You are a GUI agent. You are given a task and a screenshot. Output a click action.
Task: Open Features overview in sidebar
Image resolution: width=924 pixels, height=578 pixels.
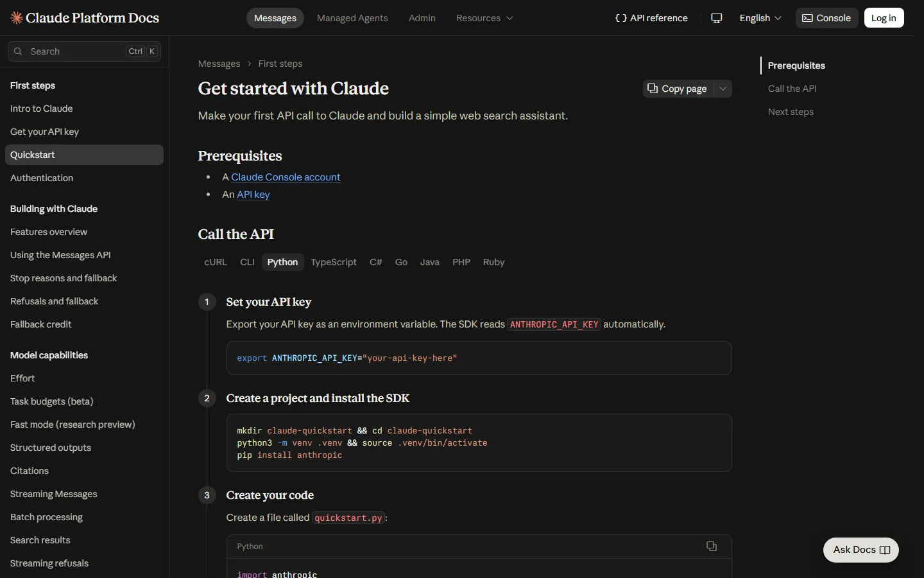(84, 232)
